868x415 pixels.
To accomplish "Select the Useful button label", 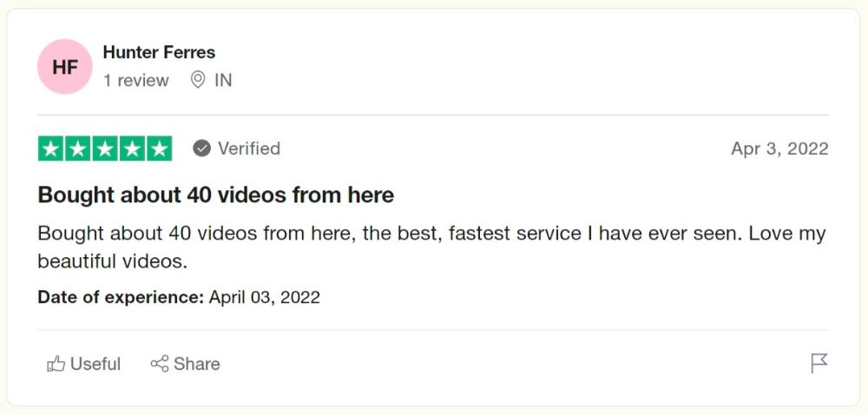I will pos(95,364).
